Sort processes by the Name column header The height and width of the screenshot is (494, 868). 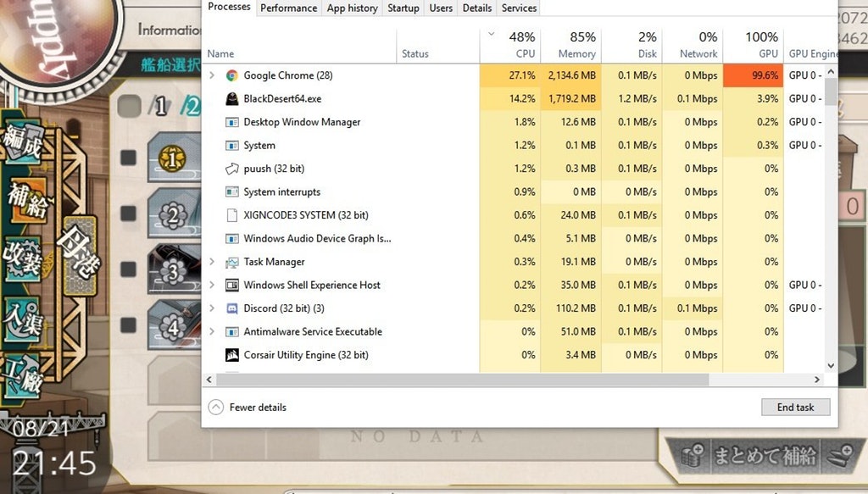(x=220, y=53)
